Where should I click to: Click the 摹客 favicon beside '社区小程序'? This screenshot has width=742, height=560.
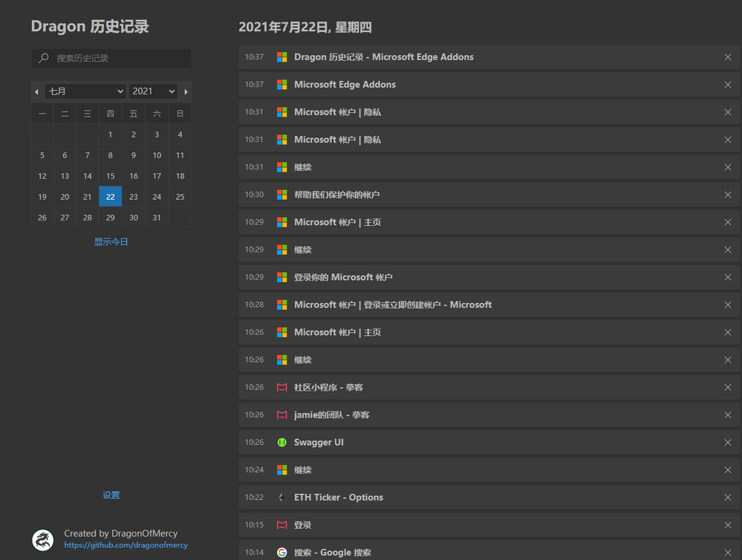point(281,387)
